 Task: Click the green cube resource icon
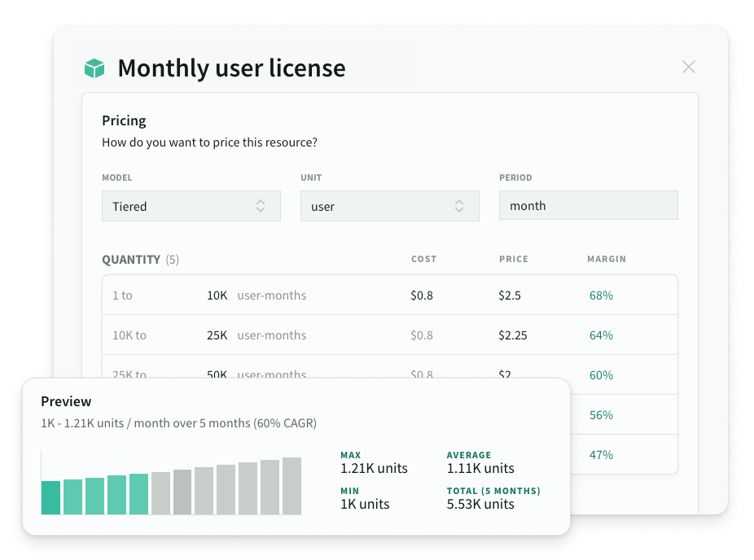coord(94,69)
